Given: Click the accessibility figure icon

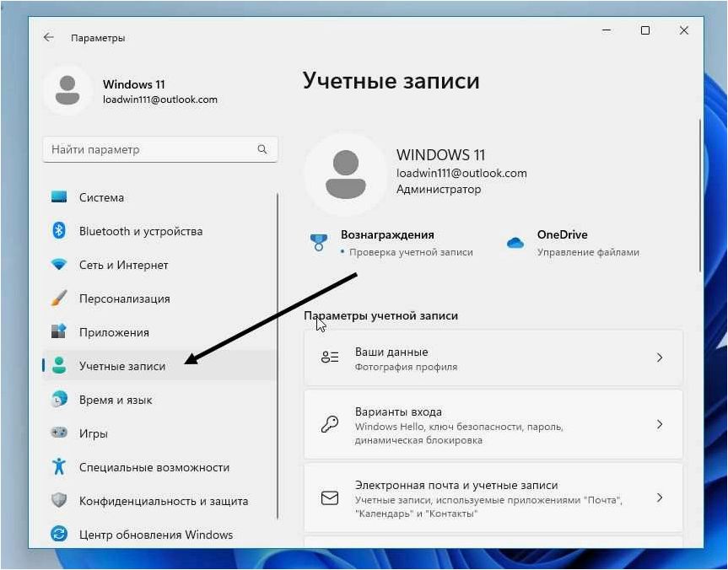Looking at the screenshot, I should pos(59,466).
